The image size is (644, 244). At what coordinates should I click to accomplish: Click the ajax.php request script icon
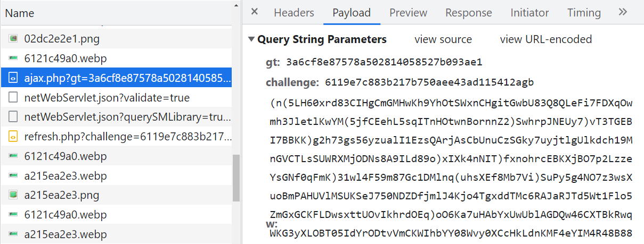point(13,78)
